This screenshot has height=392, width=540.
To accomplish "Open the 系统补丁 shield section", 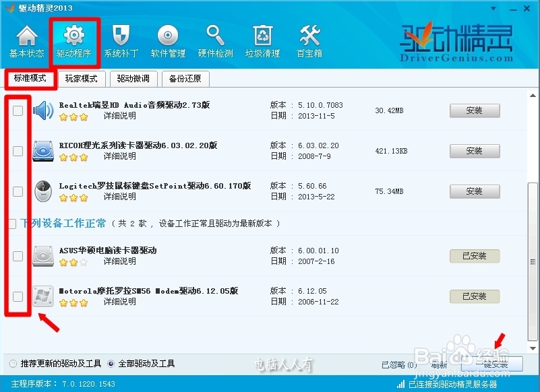I will pyautogui.click(x=121, y=42).
